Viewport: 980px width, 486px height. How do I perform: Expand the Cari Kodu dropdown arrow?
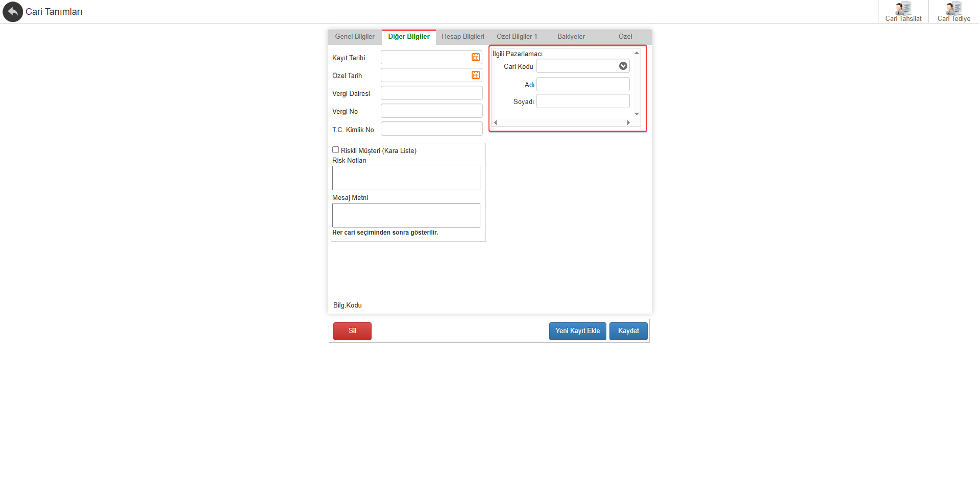click(x=623, y=66)
